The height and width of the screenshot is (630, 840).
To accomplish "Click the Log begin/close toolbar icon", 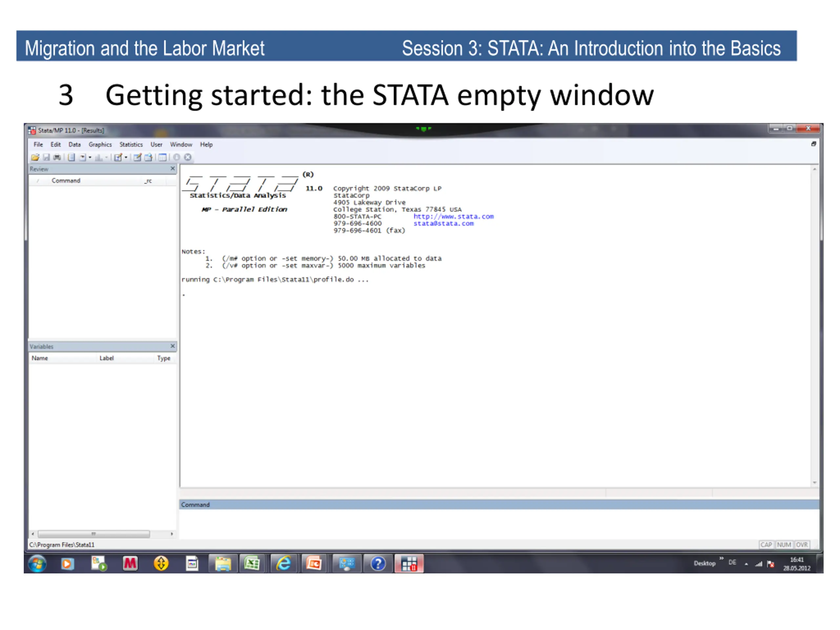I will coord(71,157).
